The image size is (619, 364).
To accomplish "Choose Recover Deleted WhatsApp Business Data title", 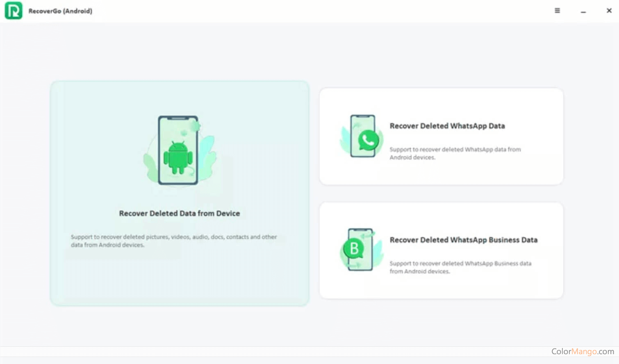I will (464, 240).
